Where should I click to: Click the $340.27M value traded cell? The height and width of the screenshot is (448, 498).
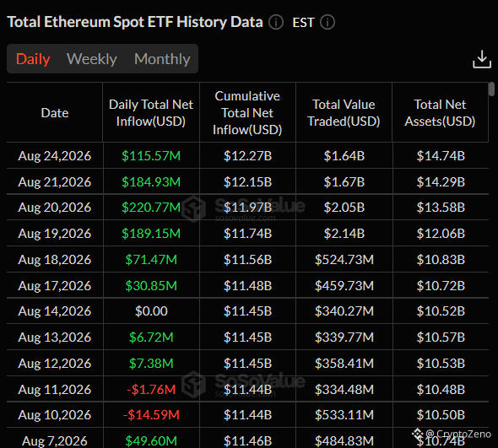point(344,311)
